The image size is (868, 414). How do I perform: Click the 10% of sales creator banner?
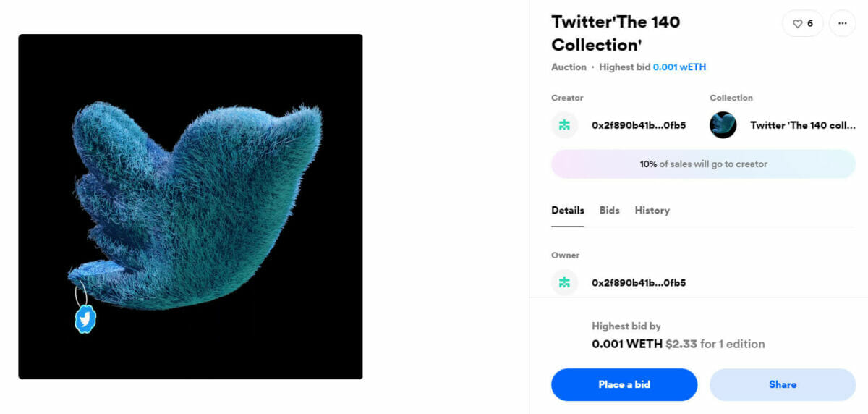pos(703,164)
